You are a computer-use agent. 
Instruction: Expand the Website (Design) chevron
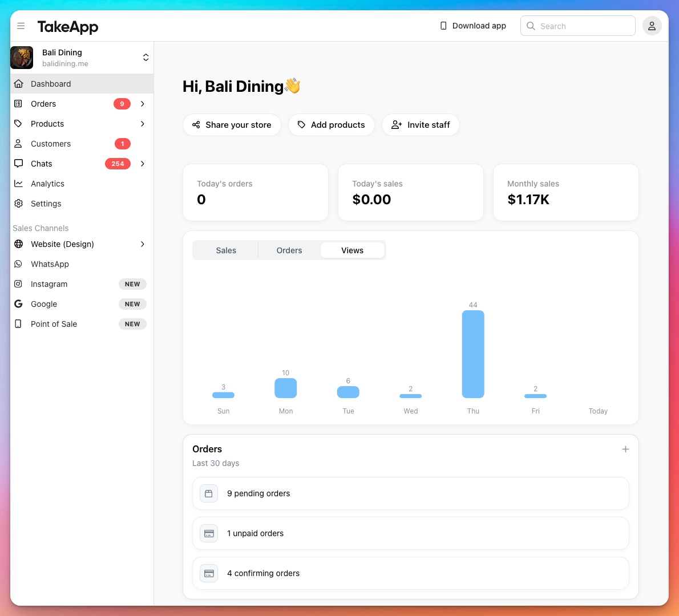point(143,244)
